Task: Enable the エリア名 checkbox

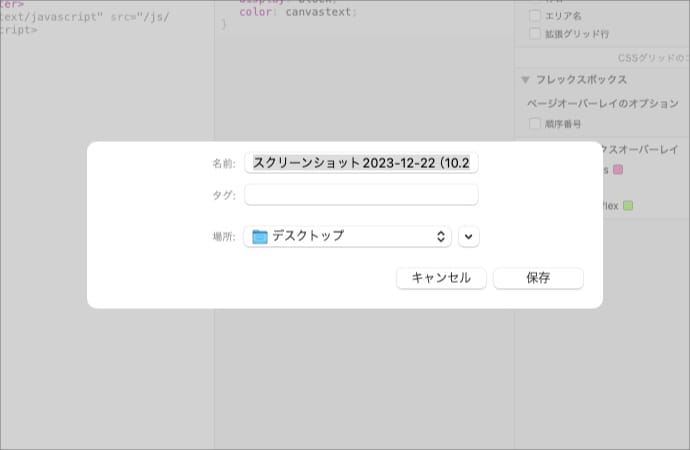Action: point(535,16)
